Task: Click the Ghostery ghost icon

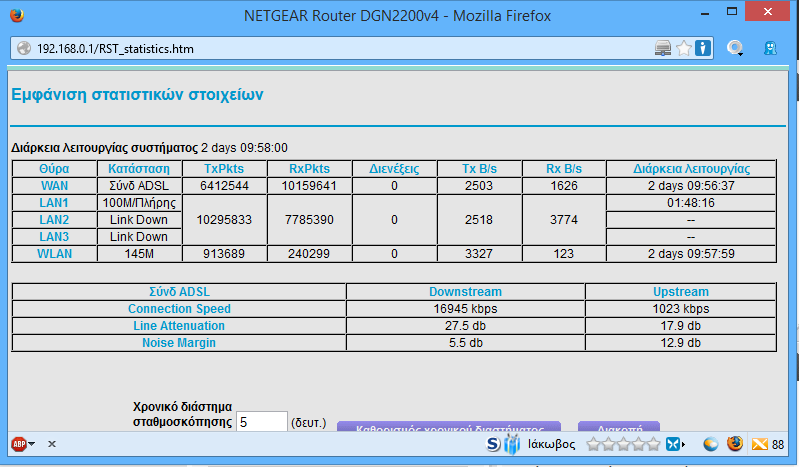Action: pos(770,48)
